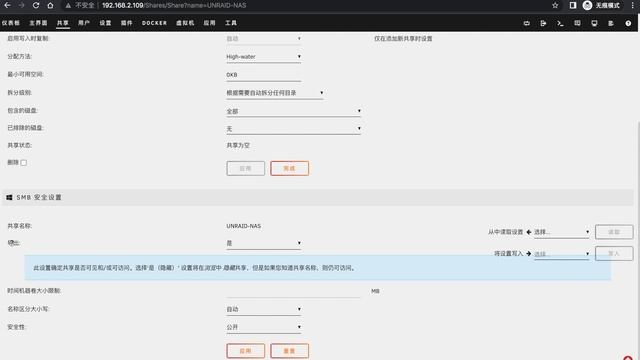The image size is (640, 360).
Task: Click the 导出 label to toggle help
Action: pyautogui.click(x=14, y=243)
